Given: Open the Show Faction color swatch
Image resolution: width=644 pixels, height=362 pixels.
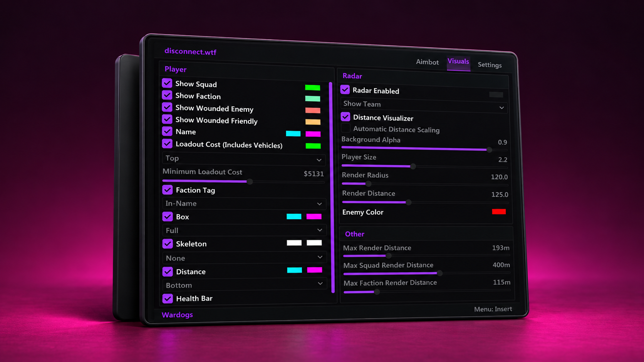Looking at the screenshot, I should point(312,99).
